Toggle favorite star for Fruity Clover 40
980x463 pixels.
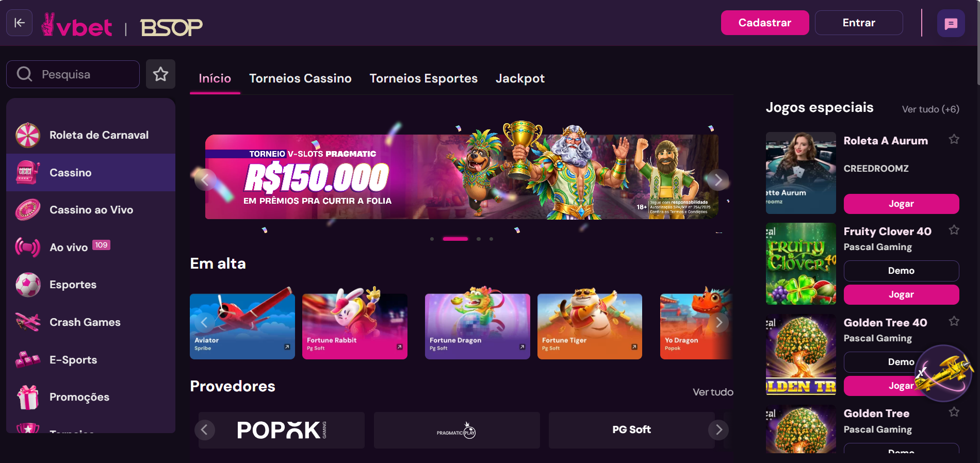coord(954,230)
